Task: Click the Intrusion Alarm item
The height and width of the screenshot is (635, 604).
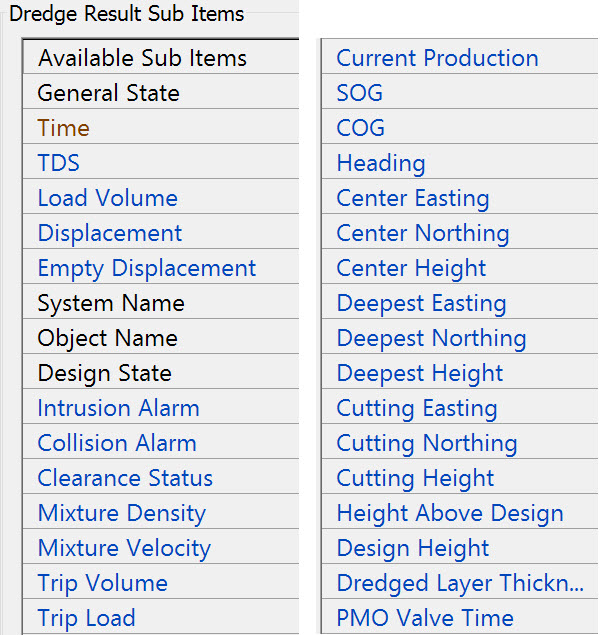Action: (119, 408)
